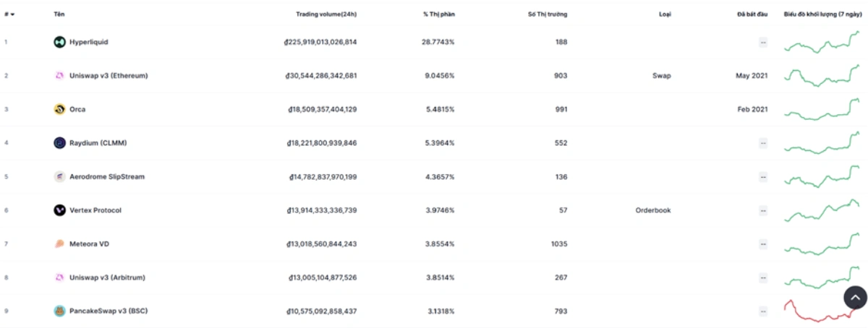Sort by Trading volume(24h) column header

click(x=326, y=14)
